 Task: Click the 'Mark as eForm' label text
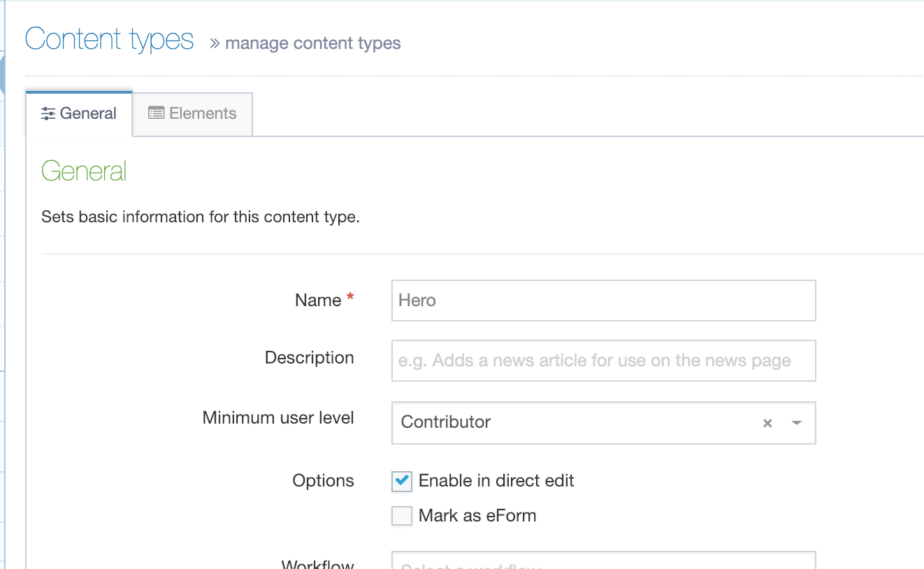tap(477, 516)
